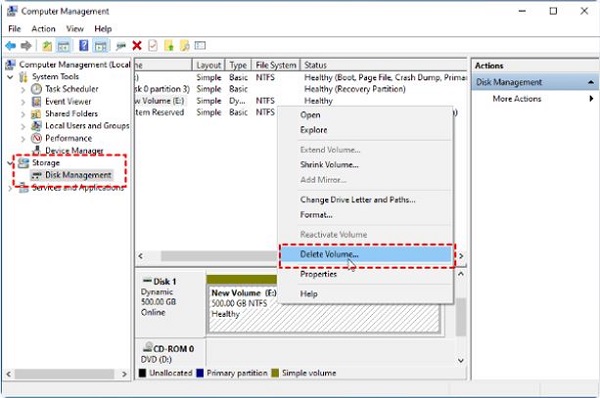Select System Tools in the console tree

[x=55, y=77]
